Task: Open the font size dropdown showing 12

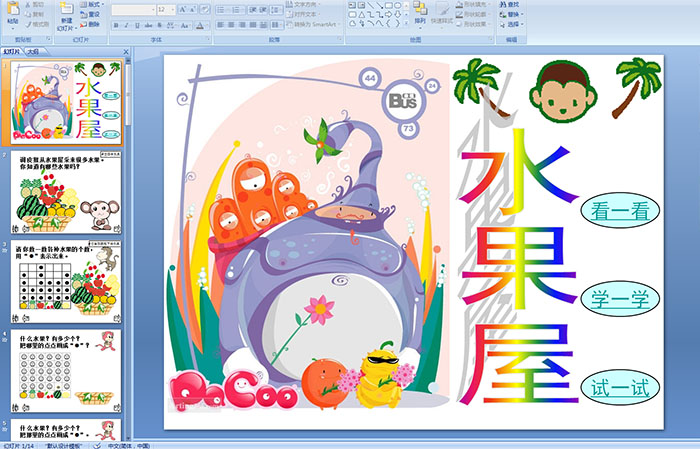Action: tap(173, 9)
